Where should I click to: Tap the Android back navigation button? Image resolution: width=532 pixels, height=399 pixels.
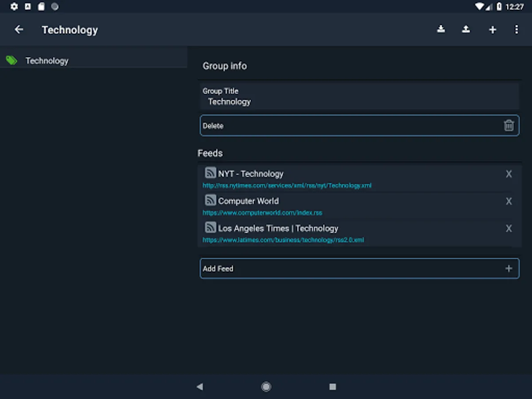click(199, 387)
